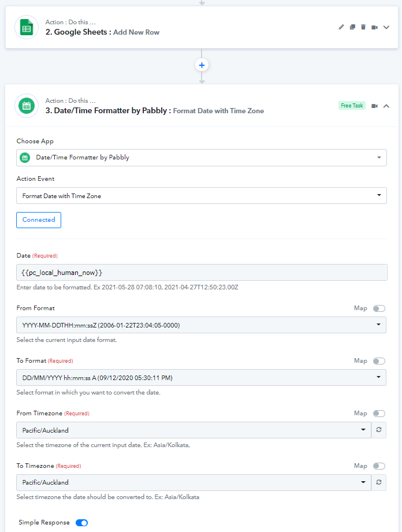Add a step with the plus button
Screen dimensions: 402x532
[202, 65]
